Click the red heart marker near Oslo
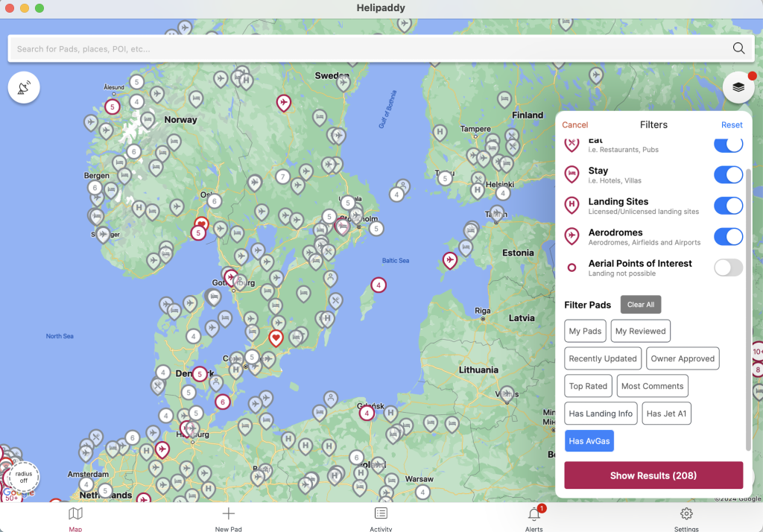Image resolution: width=763 pixels, height=532 pixels. (201, 223)
